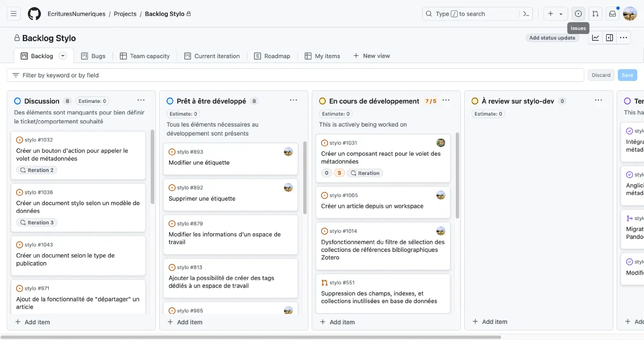Click assignee avatar on stylo #893 card
The width and height of the screenshot is (644, 340).
point(288,152)
